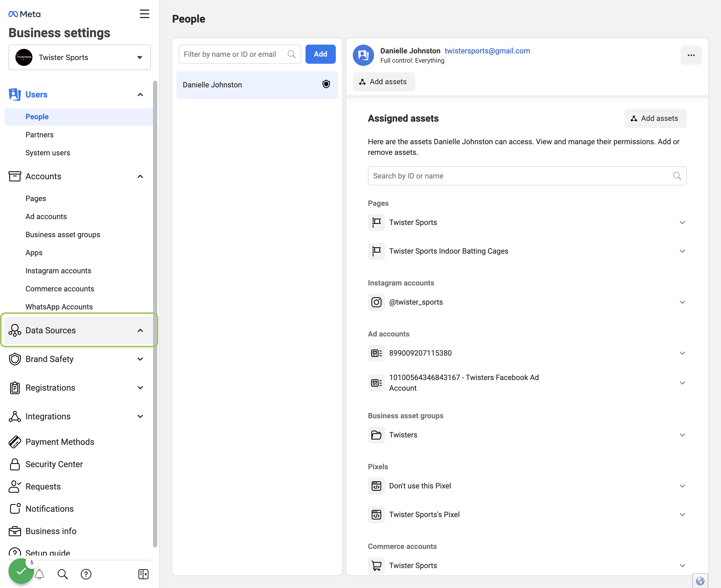Open the Twister Sports business selector dropdown
The width and height of the screenshot is (721, 588).
[x=80, y=57]
